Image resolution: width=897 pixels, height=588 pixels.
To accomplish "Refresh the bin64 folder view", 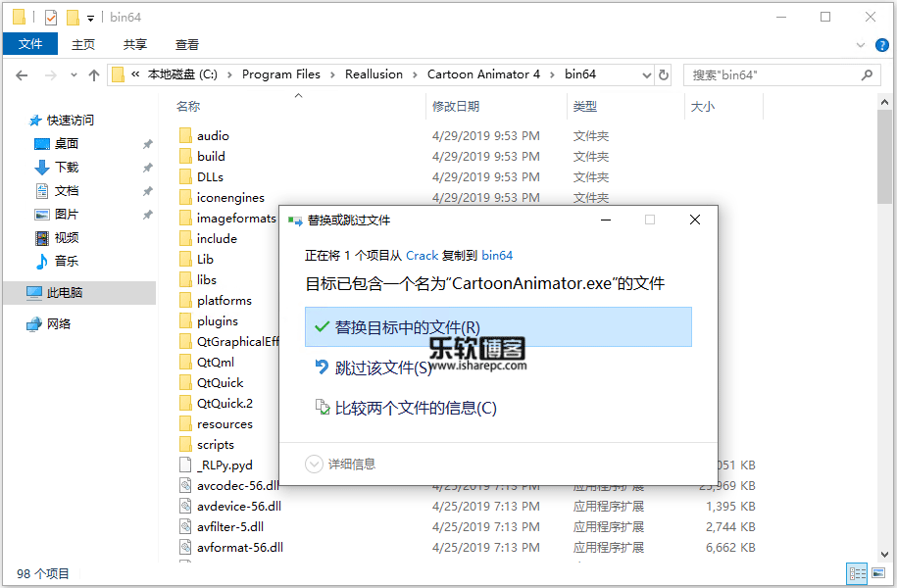I will click(664, 74).
